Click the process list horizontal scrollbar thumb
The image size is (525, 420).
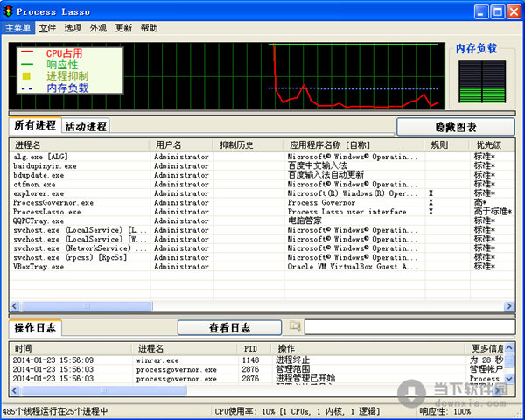[87, 305]
